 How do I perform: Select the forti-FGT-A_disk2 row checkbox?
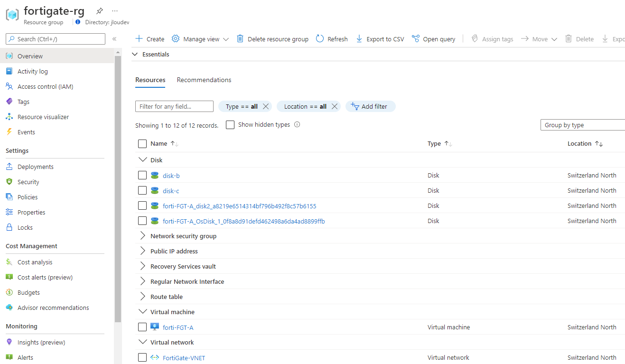[142, 206]
